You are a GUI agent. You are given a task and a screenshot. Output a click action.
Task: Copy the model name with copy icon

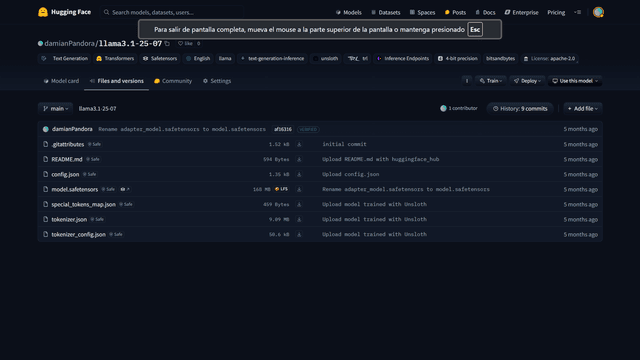tap(167, 43)
